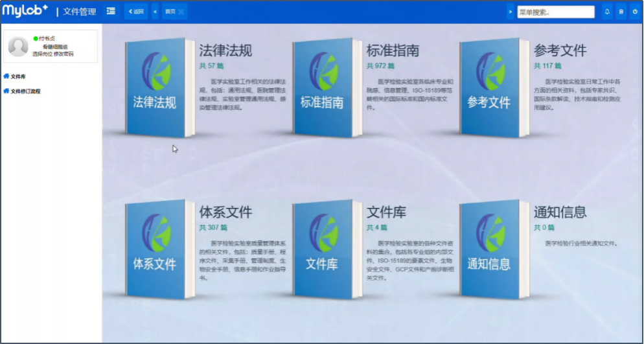
Task: Click the 共 57 篇 count
Action: pos(211,65)
